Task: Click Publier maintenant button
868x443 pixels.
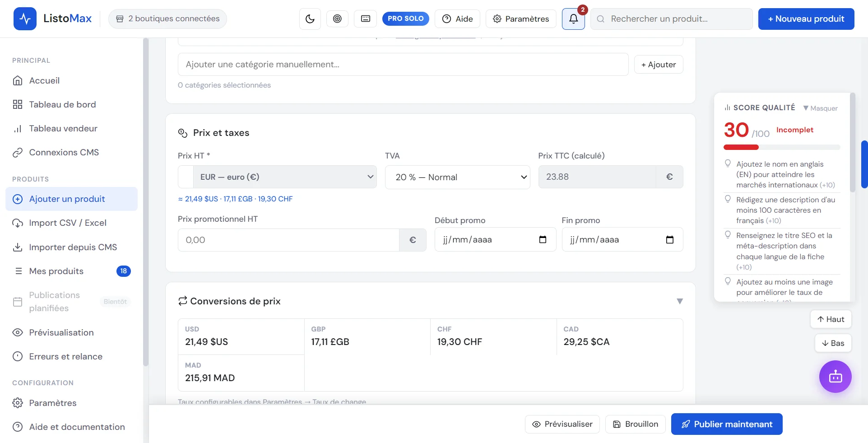Action: pyautogui.click(x=727, y=424)
